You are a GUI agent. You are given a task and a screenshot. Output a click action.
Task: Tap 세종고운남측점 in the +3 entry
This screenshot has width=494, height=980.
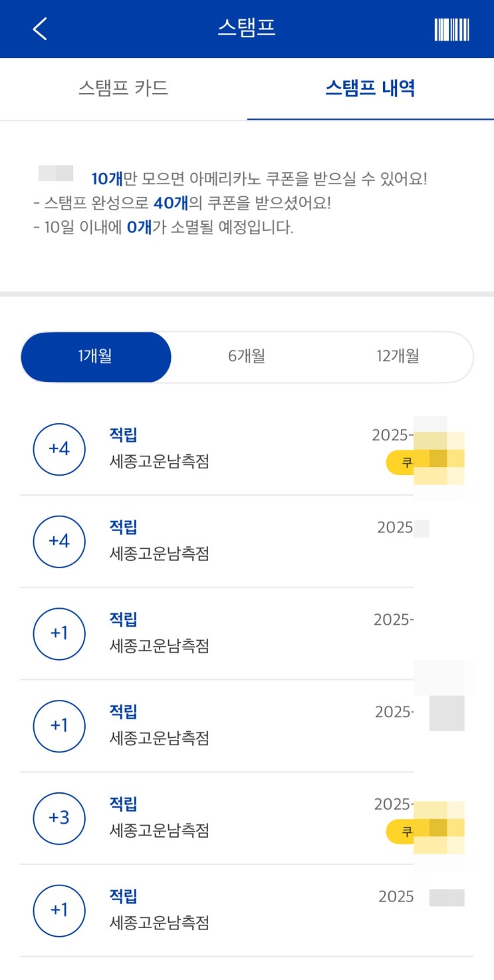point(159,830)
